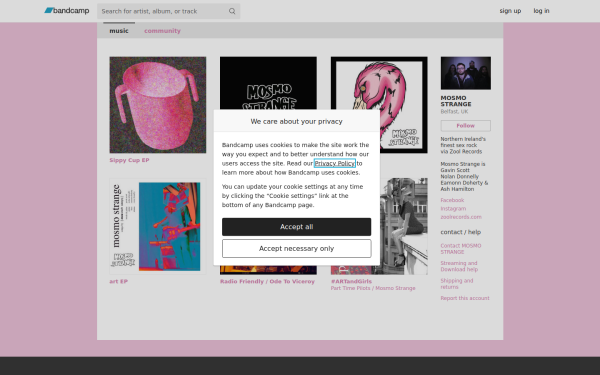600x375 pixels.
Task: Open the Privacy Policy link in dialog
Action: [335, 163]
